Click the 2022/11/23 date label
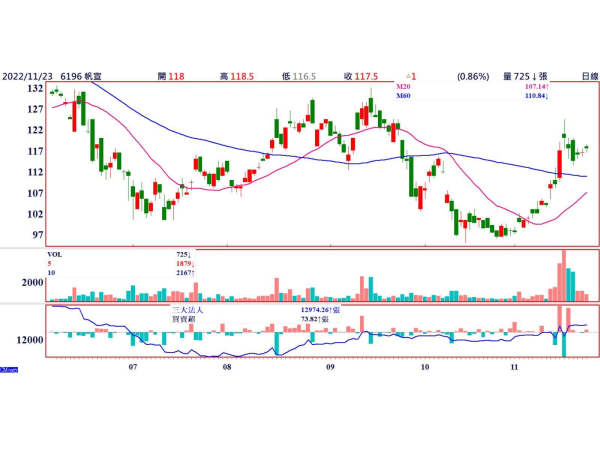The height and width of the screenshot is (450, 600). click(x=27, y=77)
